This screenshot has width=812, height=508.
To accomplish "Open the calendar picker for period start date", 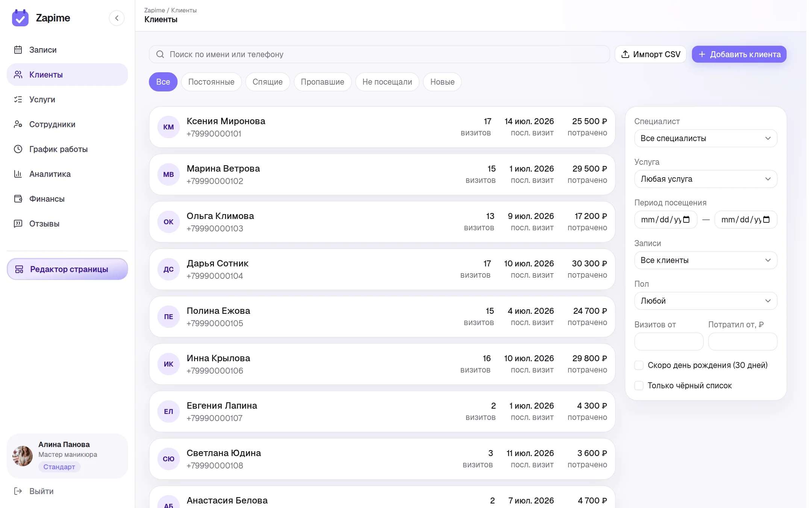I will [x=686, y=219].
